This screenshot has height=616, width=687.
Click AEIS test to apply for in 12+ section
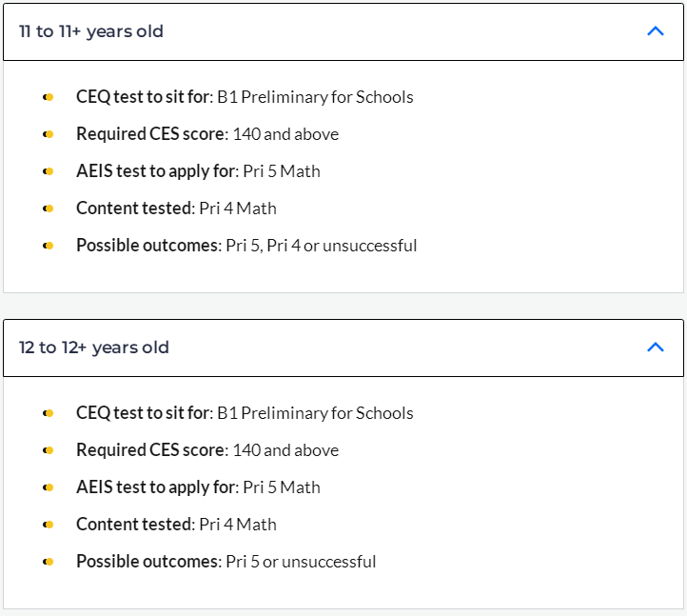click(158, 487)
